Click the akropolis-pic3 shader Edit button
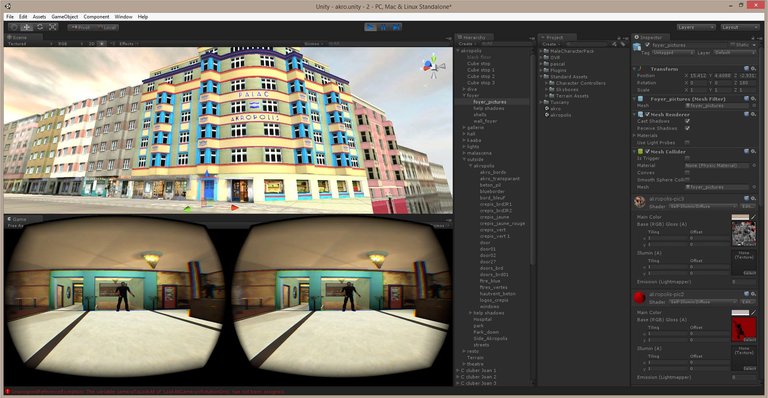768x398 pixels. 747,206
